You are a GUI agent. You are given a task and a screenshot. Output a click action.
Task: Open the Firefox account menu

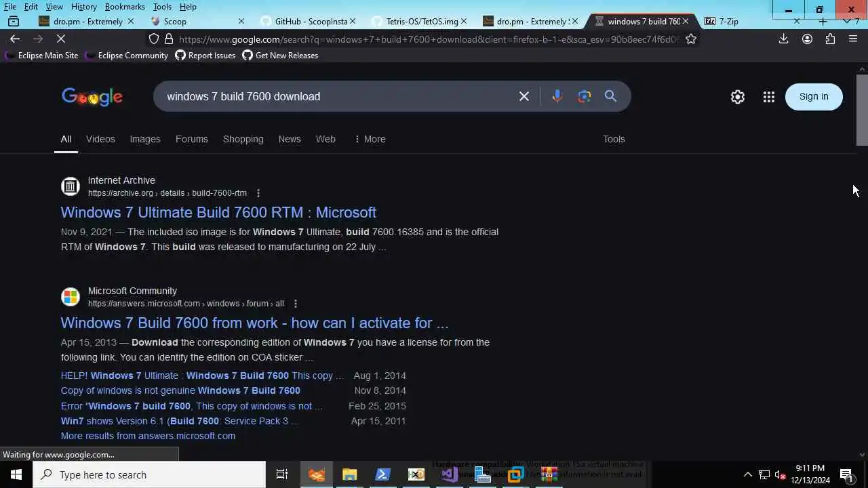(x=807, y=39)
